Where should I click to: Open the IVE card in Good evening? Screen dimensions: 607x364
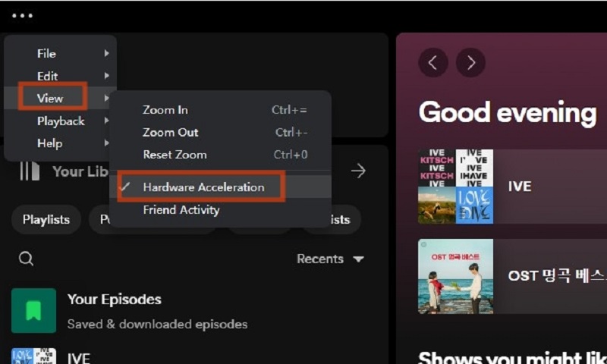513,187
